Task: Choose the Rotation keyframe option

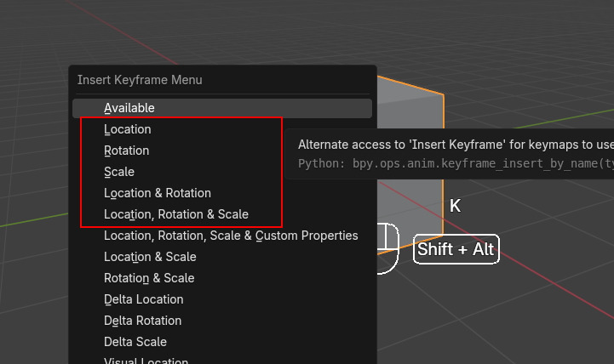Action: pos(222,151)
